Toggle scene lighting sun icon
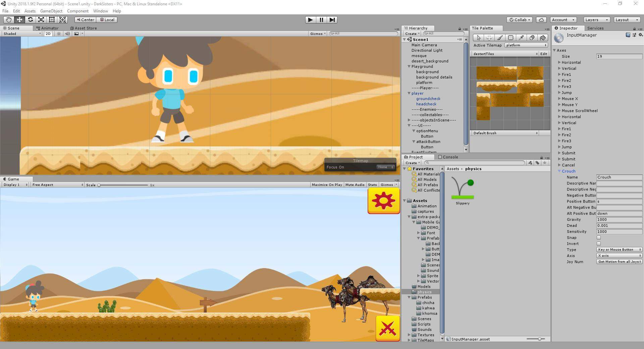 [x=59, y=34]
